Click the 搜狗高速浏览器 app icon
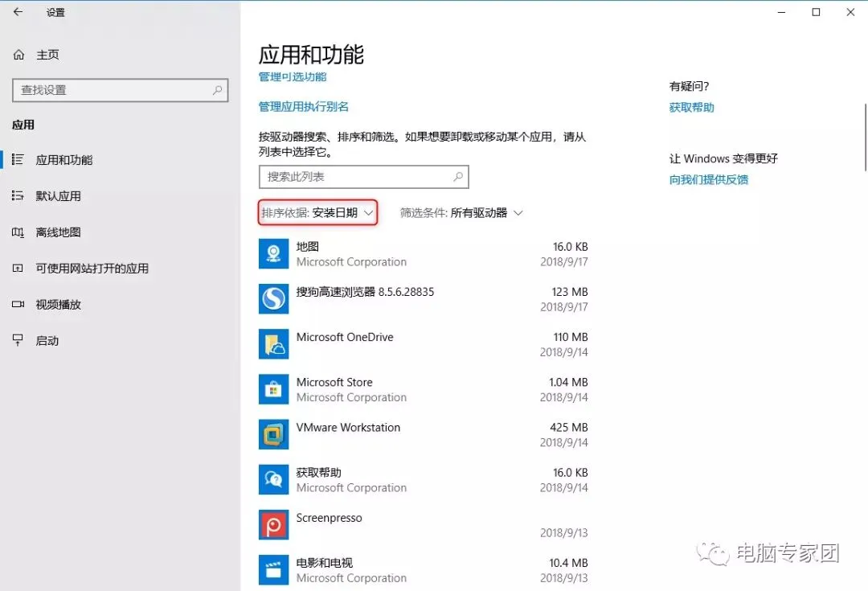 coord(273,298)
